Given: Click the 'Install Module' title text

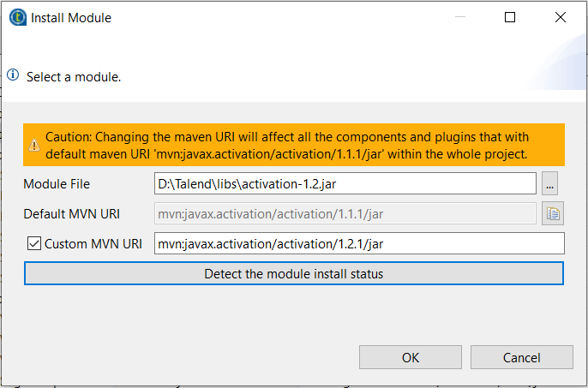Looking at the screenshot, I should point(71,17).
